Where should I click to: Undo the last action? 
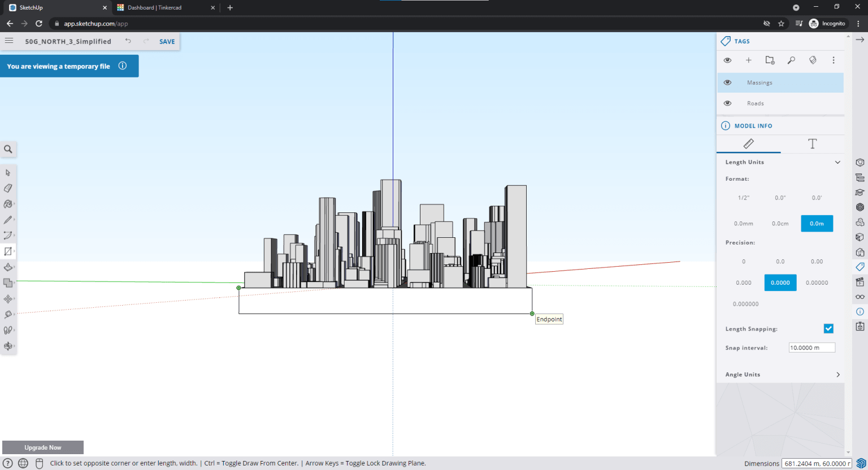point(128,41)
